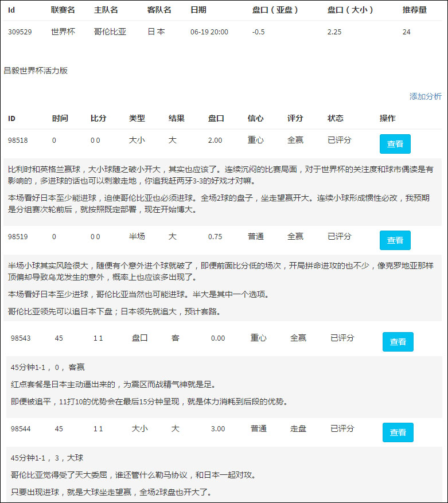Click handicap 0.00 in row 98543
Viewport: 448px width, 503px height.
pos(218,338)
